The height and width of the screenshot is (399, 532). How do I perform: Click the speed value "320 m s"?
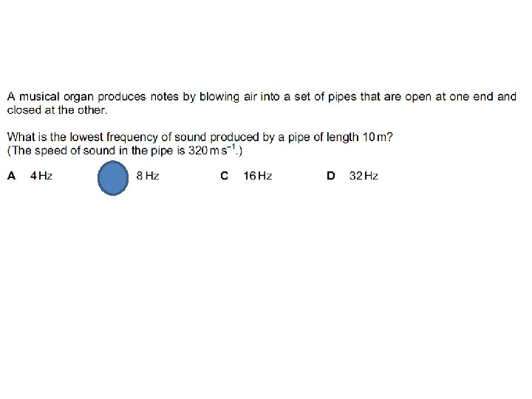208,151
